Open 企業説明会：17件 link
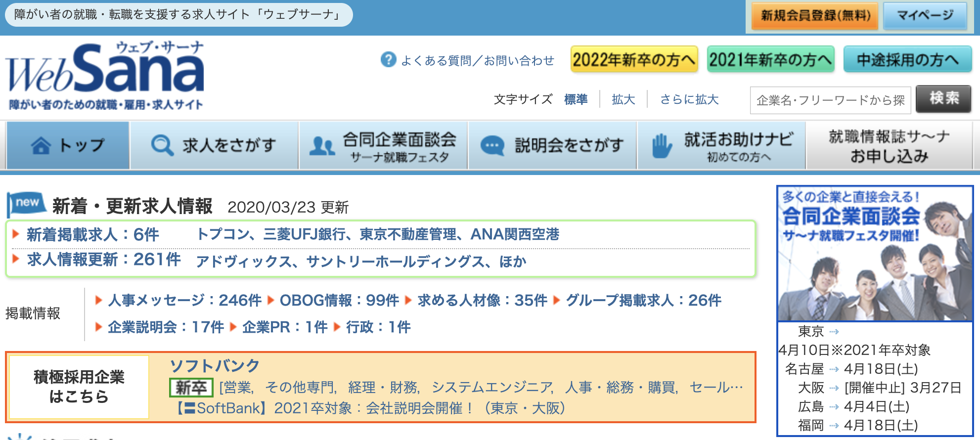The width and height of the screenshot is (980, 440). [166, 327]
